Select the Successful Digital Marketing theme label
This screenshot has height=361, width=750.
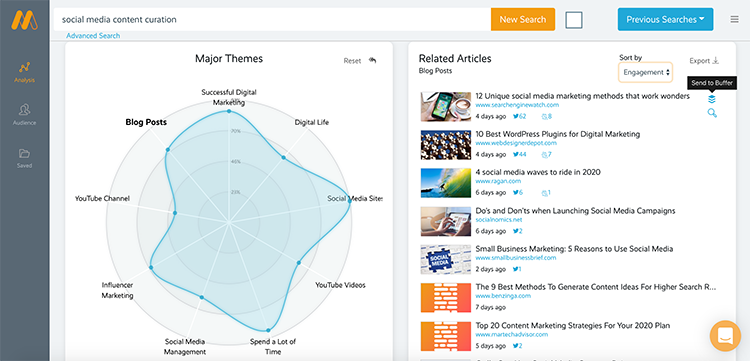229,97
